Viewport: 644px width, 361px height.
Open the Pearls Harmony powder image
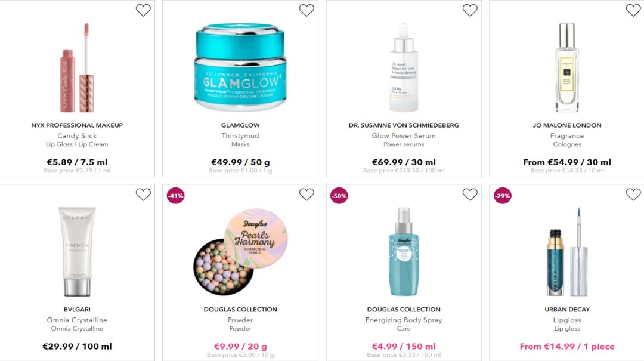240,252
